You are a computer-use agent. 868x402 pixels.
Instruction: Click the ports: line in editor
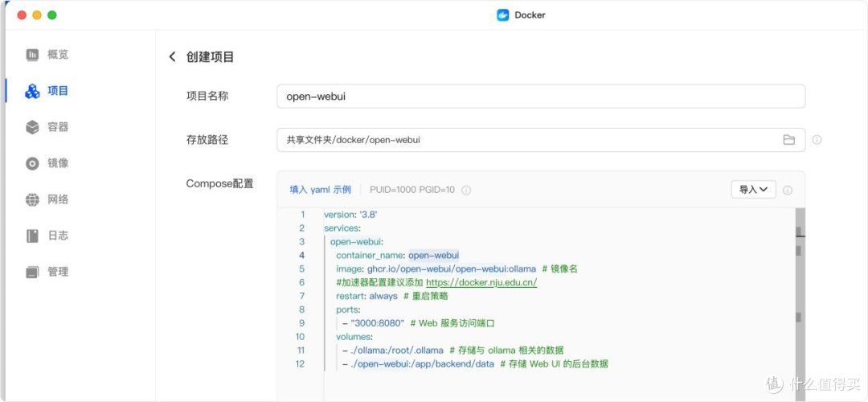pos(348,310)
